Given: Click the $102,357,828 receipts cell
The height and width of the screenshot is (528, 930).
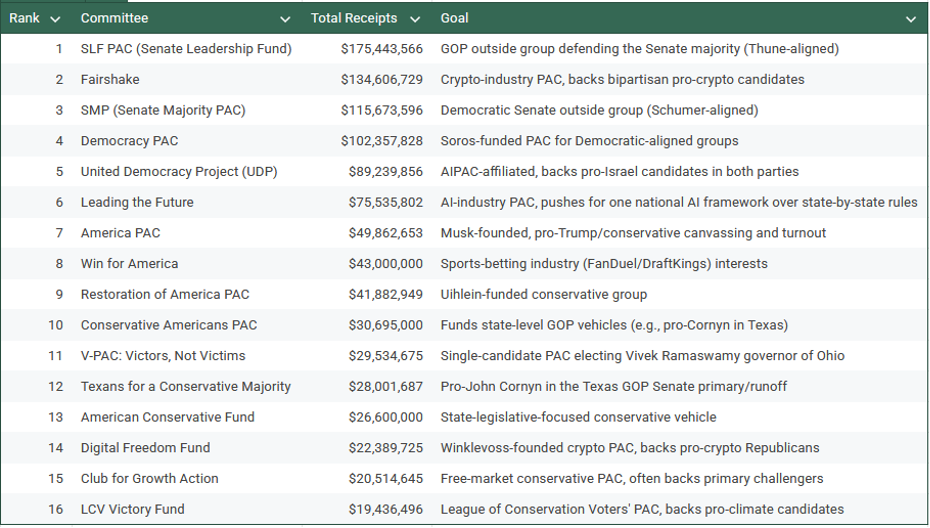Looking at the screenshot, I should (x=368, y=141).
